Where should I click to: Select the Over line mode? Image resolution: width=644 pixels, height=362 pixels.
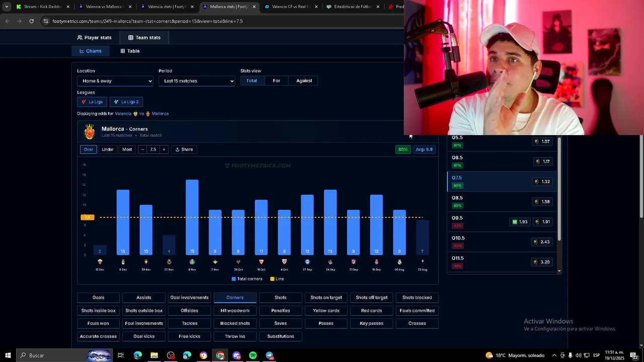coord(88,149)
